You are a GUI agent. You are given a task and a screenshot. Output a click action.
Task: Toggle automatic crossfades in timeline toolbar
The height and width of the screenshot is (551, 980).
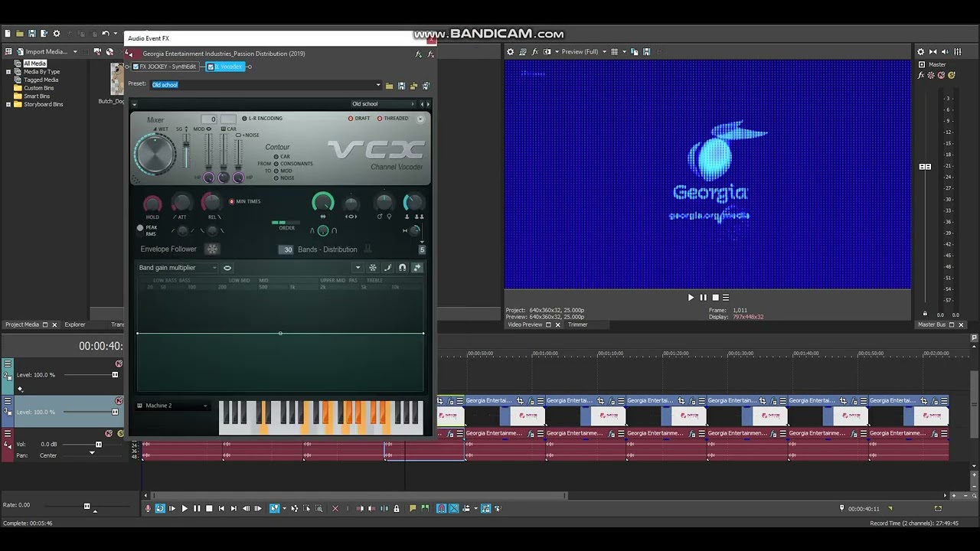454,508
